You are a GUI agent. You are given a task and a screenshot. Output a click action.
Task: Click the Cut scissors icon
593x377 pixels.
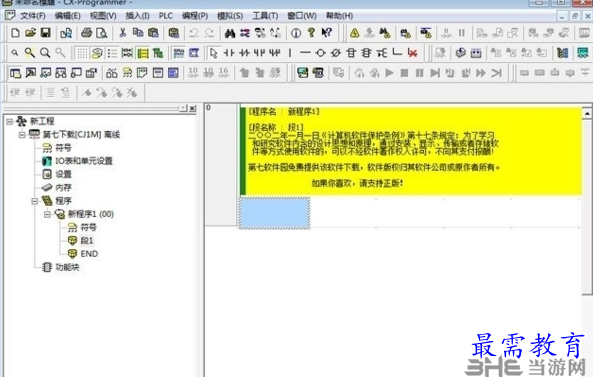coord(123,33)
